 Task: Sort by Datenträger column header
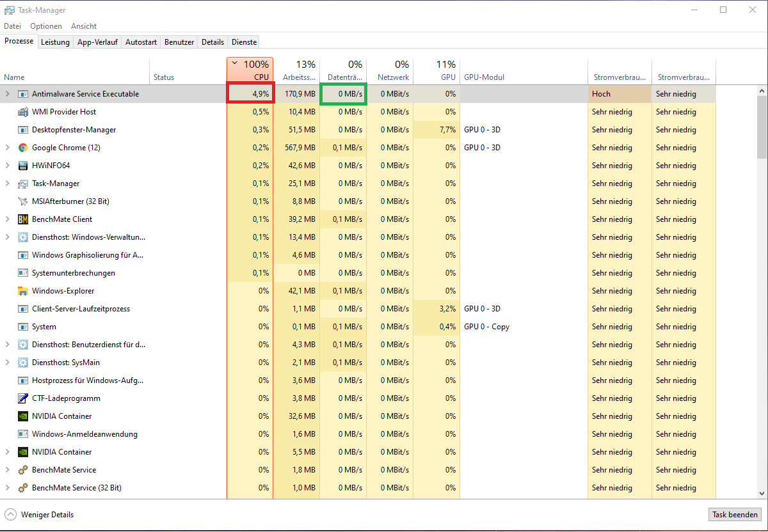click(x=343, y=70)
